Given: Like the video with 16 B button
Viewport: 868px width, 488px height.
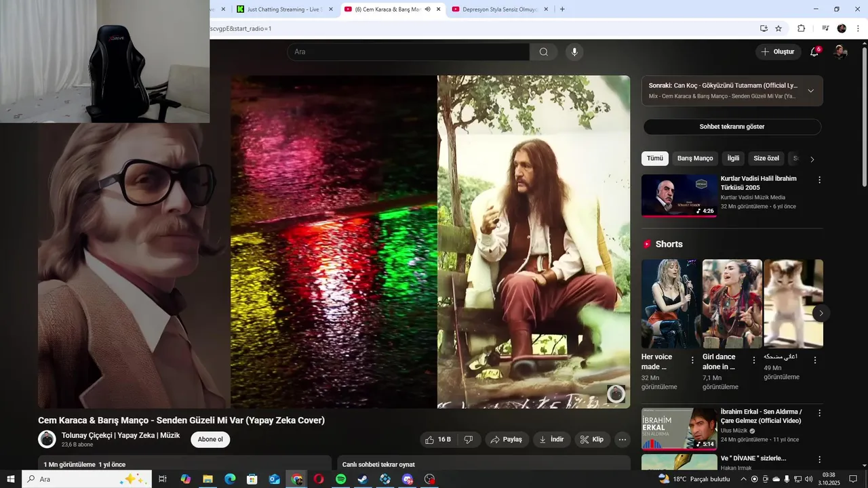Looking at the screenshot, I should pos(437,439).
